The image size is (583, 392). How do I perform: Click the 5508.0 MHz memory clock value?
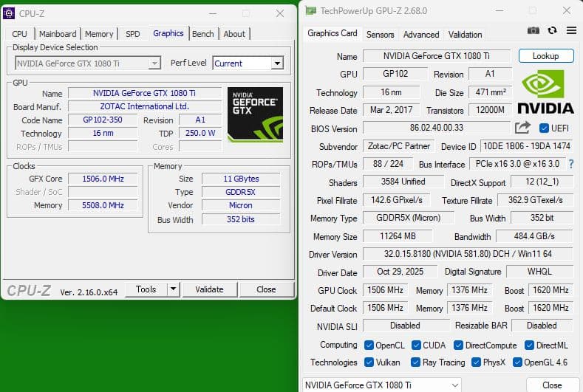(103, 205)
